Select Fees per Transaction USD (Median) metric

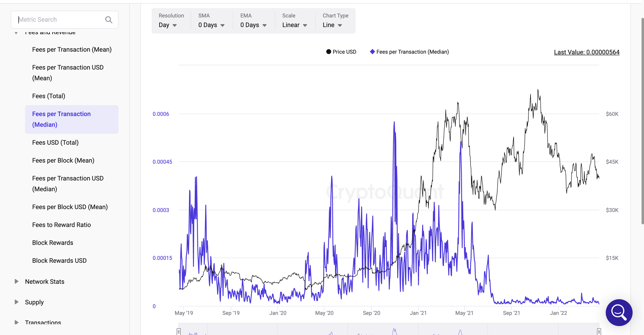pyautogui.click(x=72, y=184)
